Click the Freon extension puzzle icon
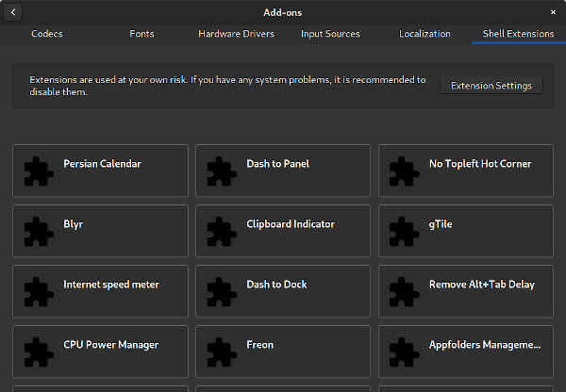Screen dimensions: 566x392 pos(222,351)
